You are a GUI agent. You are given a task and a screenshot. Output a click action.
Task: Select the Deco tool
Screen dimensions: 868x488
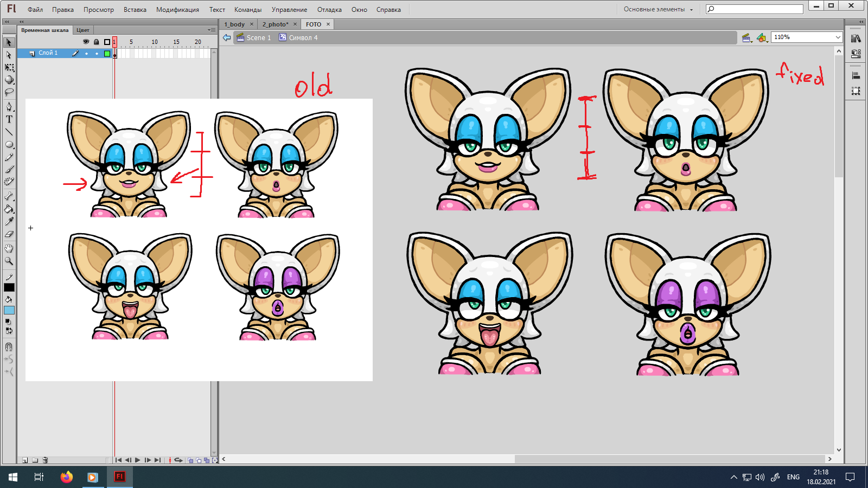[x=9, y=182]
